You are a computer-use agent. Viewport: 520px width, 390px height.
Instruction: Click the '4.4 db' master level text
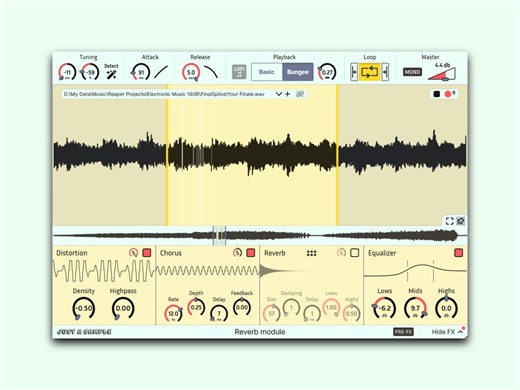(x=442, y=65)
